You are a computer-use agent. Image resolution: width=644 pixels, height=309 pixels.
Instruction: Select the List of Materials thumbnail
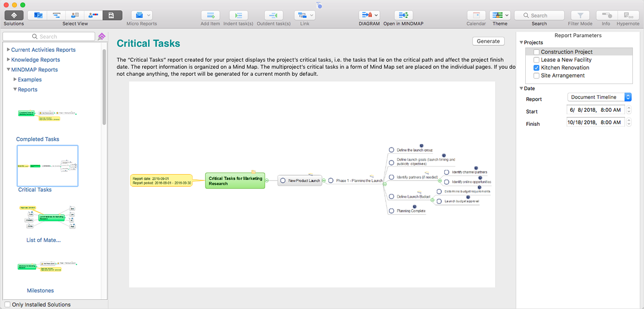click(x=47, y=216)
